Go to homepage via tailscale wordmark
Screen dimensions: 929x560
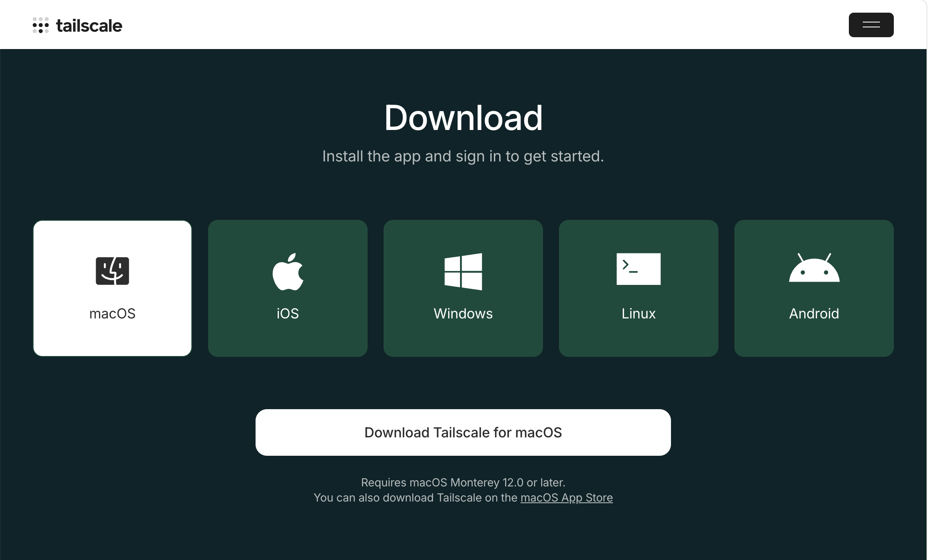point(89,26)
